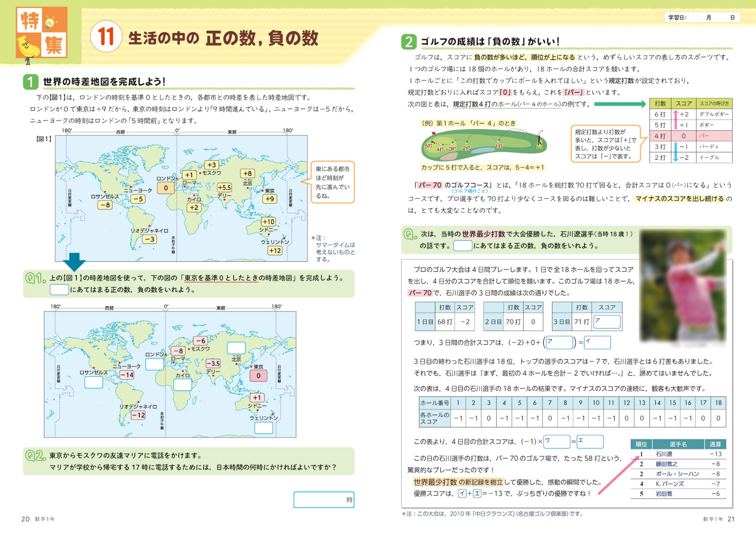Click the Q2 question icon

(x=35, y=456)
